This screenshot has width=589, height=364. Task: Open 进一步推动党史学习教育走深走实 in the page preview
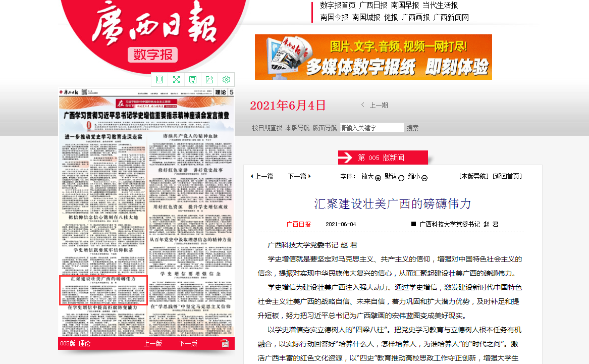point(103,137)
